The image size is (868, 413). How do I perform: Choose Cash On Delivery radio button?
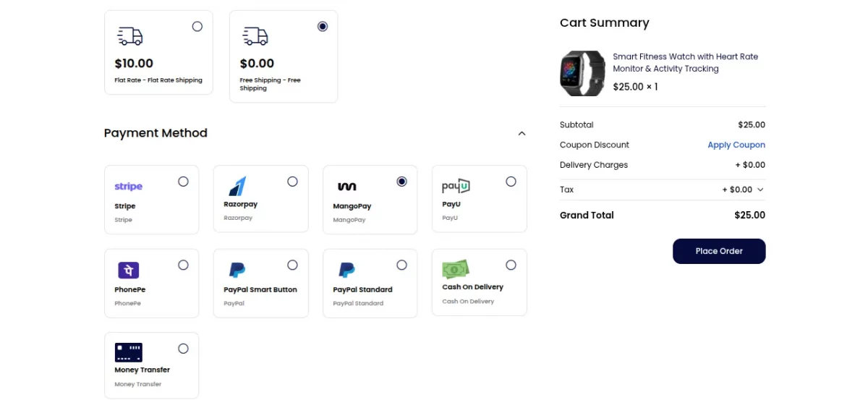511,265
